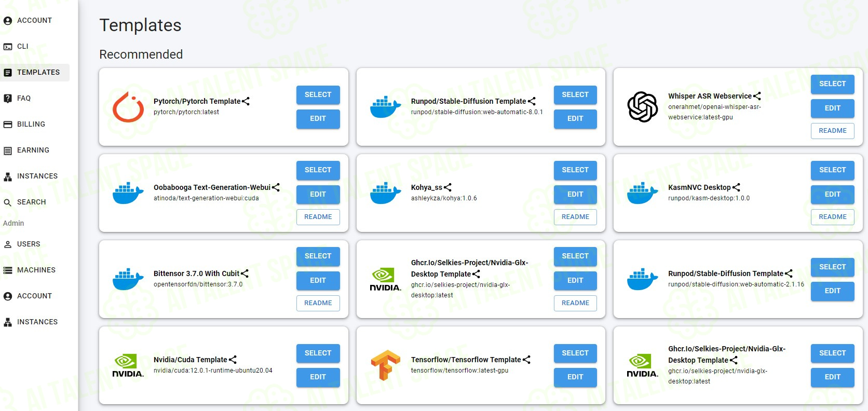Click the text "opentensorfdn/bittensor:3.7.0"

(198, 284)
